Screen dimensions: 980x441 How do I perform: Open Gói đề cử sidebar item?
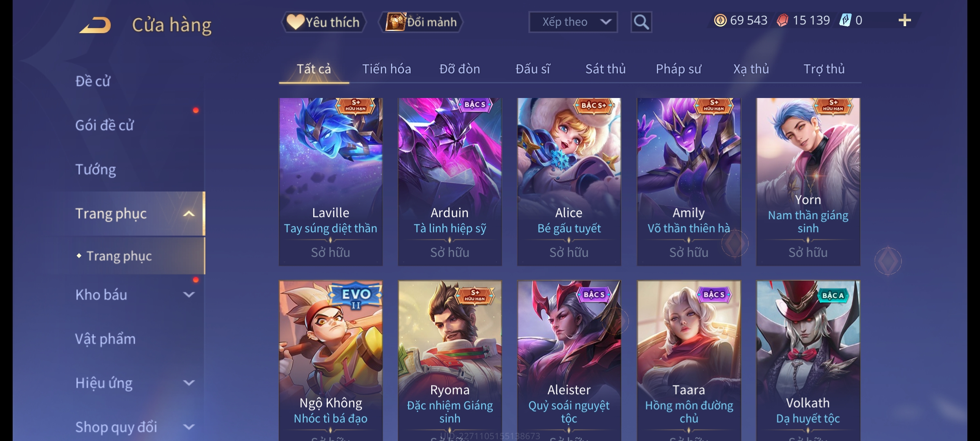(105, 125)
